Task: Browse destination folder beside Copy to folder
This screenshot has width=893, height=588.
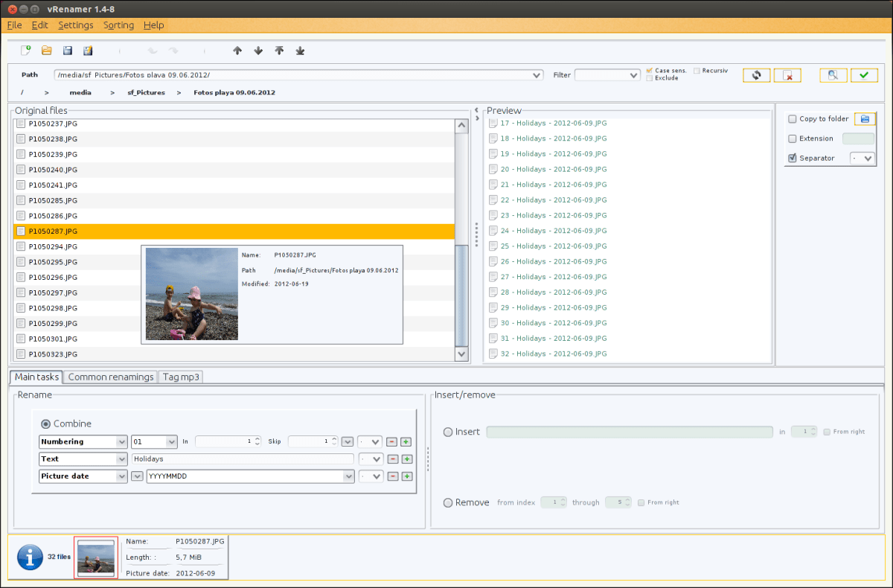Action: pyautogui.click(x=865, y=119)
